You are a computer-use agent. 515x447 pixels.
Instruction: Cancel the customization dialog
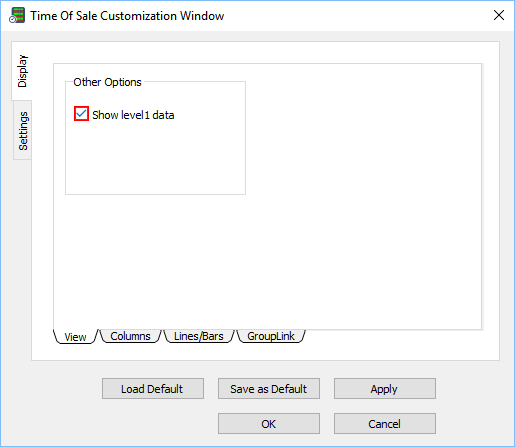tap(385, 424)
